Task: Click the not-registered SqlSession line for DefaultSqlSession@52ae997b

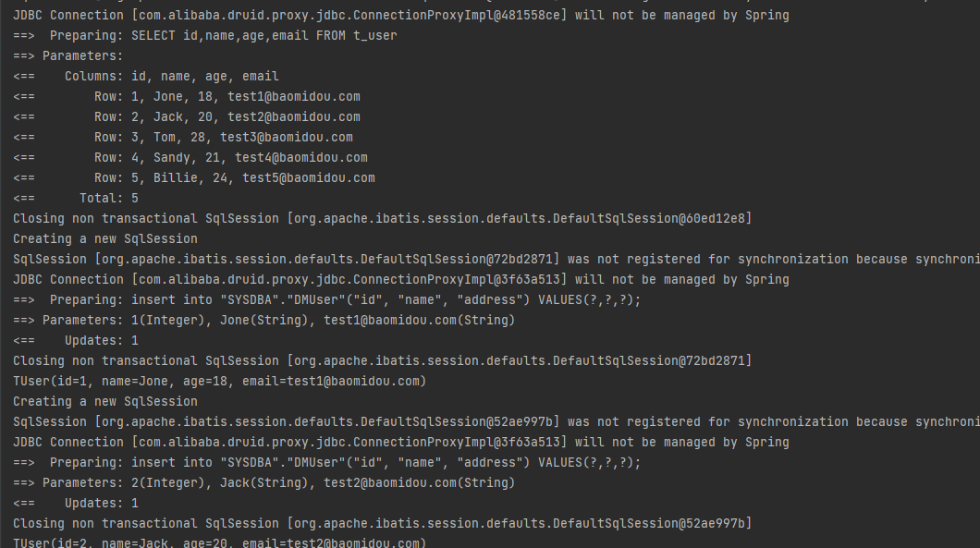Action: [462, 421]
